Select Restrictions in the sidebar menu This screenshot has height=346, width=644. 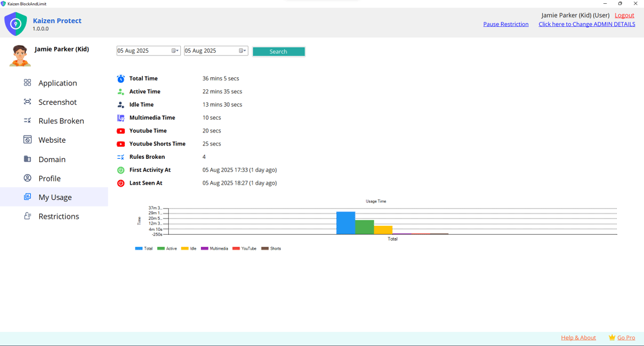pos(59,216)
